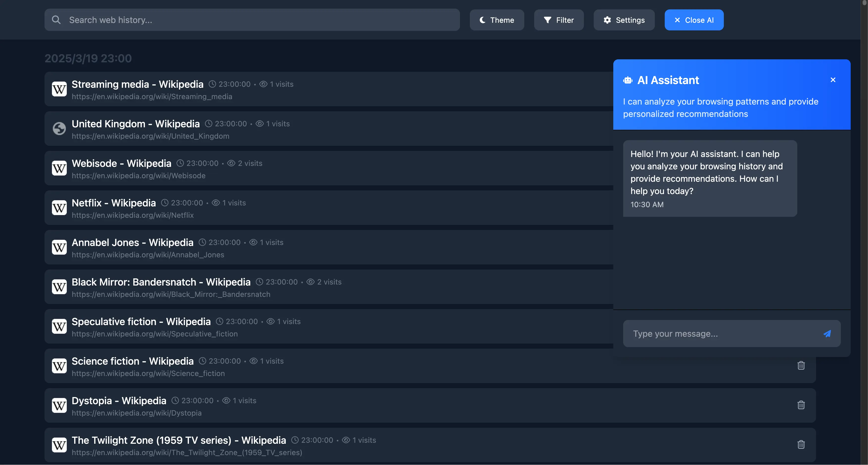Click the United Kingdom globe favicon
This screenshot has width=868, height=465.
point(59,129)
